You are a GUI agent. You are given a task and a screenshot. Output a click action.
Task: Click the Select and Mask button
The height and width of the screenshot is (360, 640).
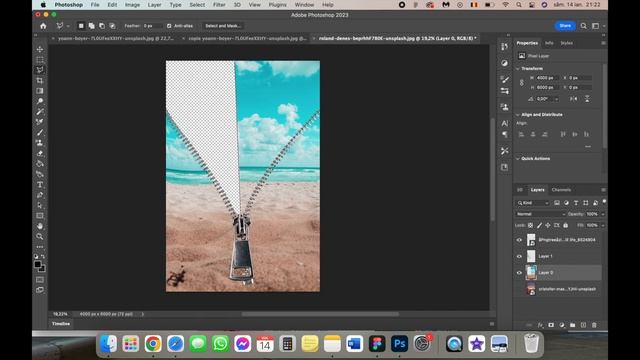click(x=223, y=26)
